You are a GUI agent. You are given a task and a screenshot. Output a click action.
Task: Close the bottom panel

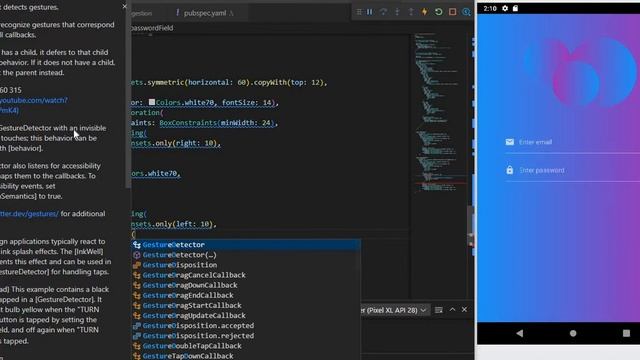click(x=464, y=310)
